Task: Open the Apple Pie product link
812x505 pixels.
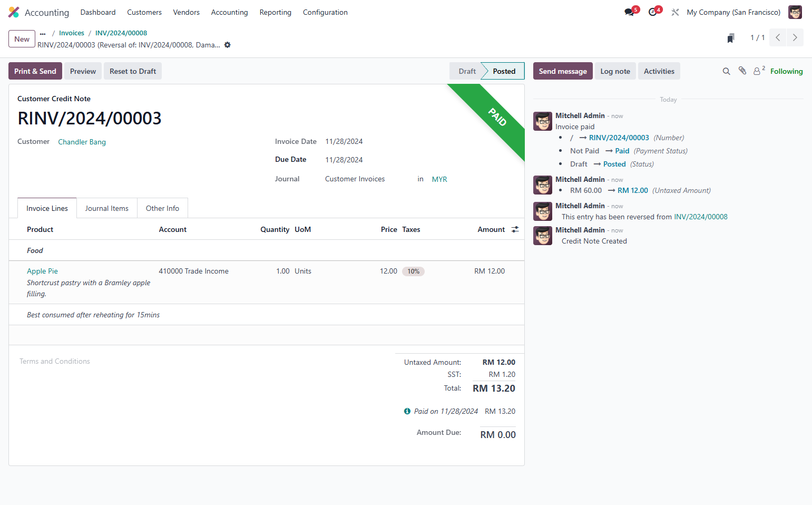Action: (x=42, y=271)
